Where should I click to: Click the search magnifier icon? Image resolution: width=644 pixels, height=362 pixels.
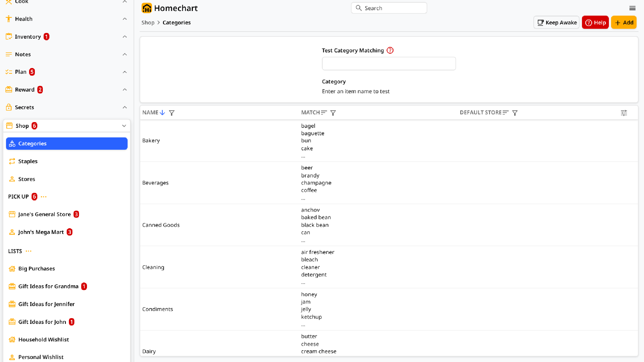tap(359, 8)
